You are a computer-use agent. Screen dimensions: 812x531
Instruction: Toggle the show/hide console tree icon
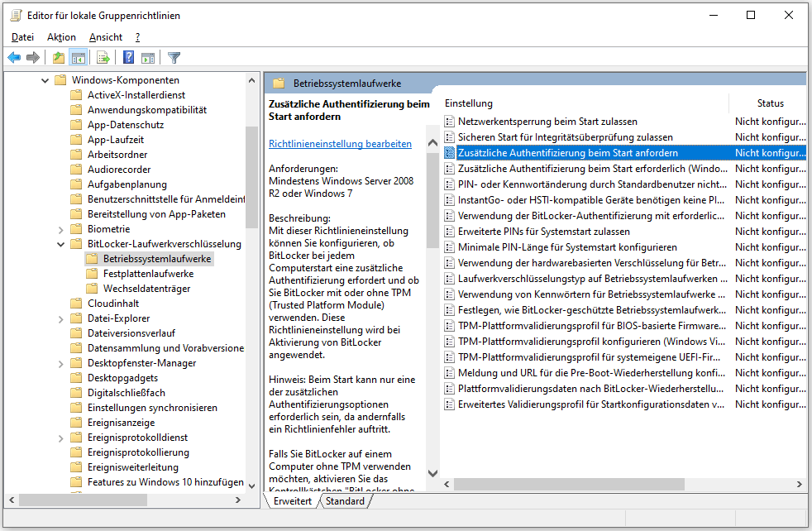tap(79, 58)
